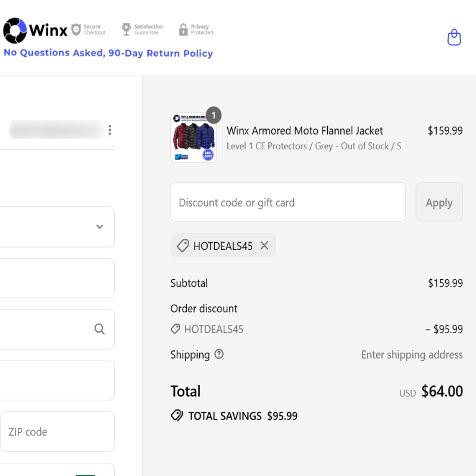Click the shipping help question mark icon
This screenshot has width=476, height=476.
tap(219, 354)
